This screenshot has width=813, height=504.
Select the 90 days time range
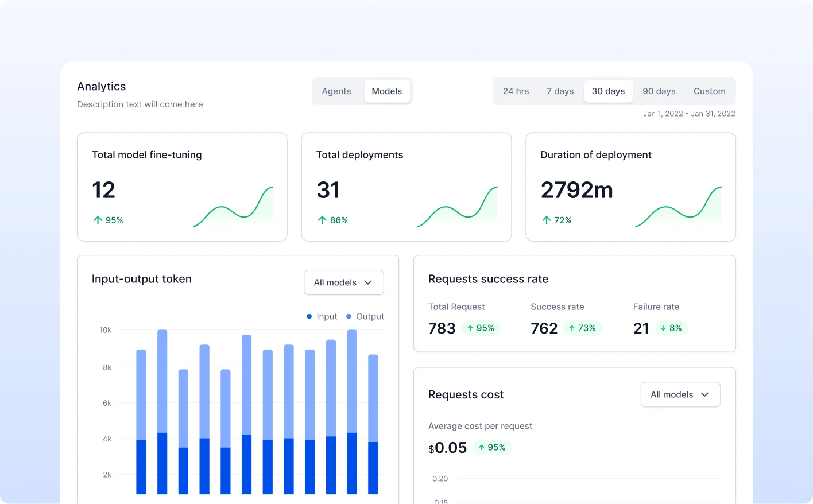click(x=659, y=91)
